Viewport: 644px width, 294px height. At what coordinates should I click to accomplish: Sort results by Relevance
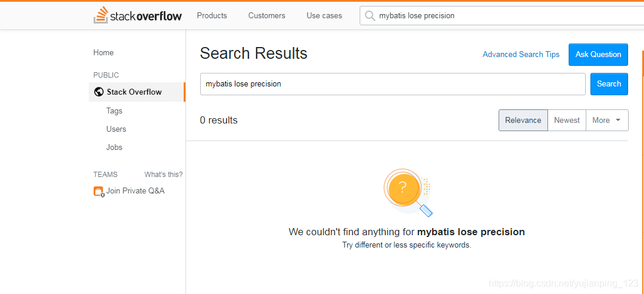[x=523, y=120]
